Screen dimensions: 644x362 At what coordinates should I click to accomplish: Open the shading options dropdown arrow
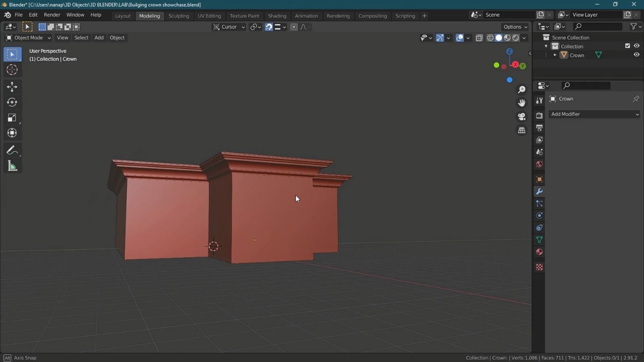coord(524,38)
